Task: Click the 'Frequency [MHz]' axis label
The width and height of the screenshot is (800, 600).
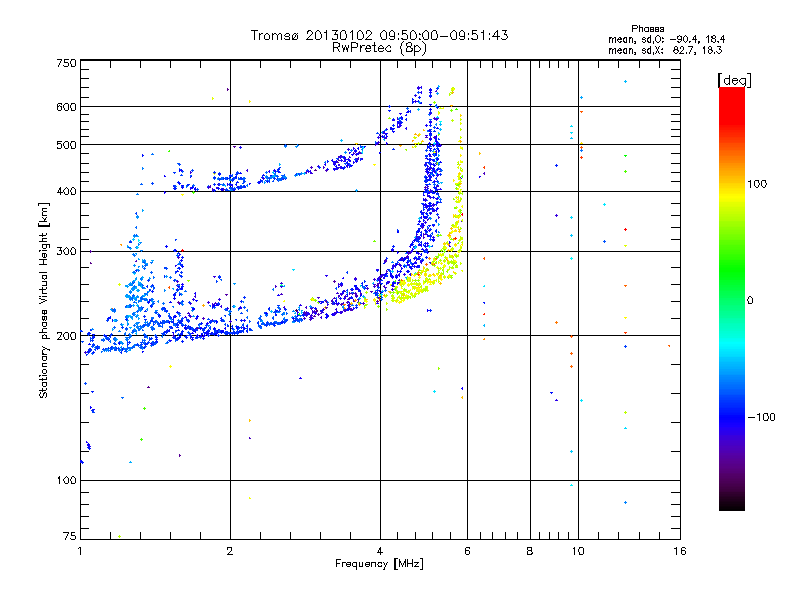Action: click(379, 564)
